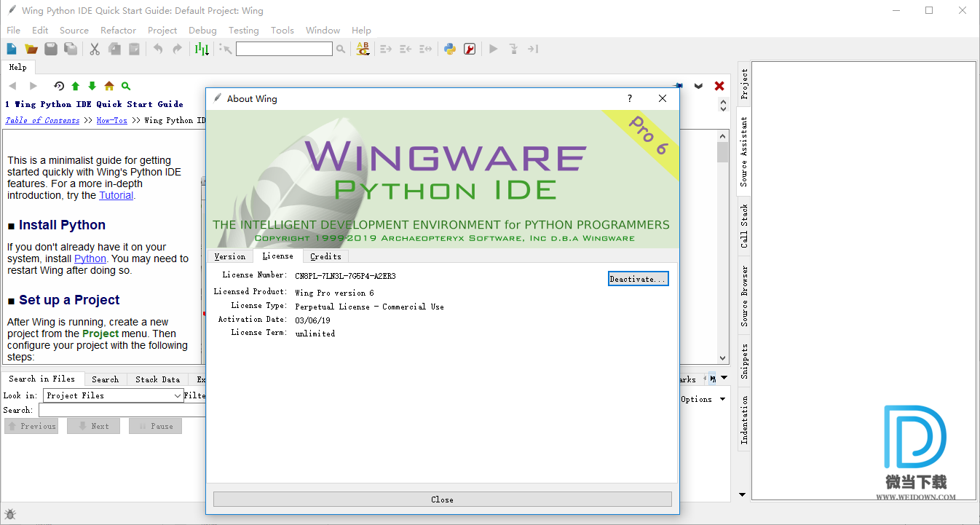Go to the Help home page
The height and width of the screenshot is (525, 980).
tap(109, 86)
